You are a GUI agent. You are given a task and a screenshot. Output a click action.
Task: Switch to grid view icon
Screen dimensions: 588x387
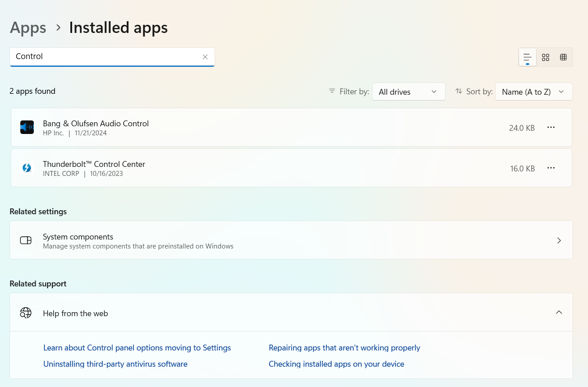coord(546,57)
